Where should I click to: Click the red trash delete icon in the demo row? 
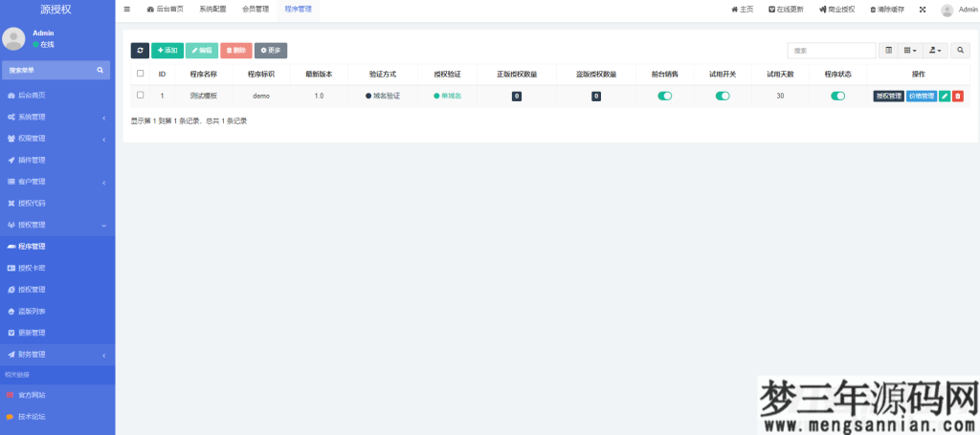click(x=957, y=97)
